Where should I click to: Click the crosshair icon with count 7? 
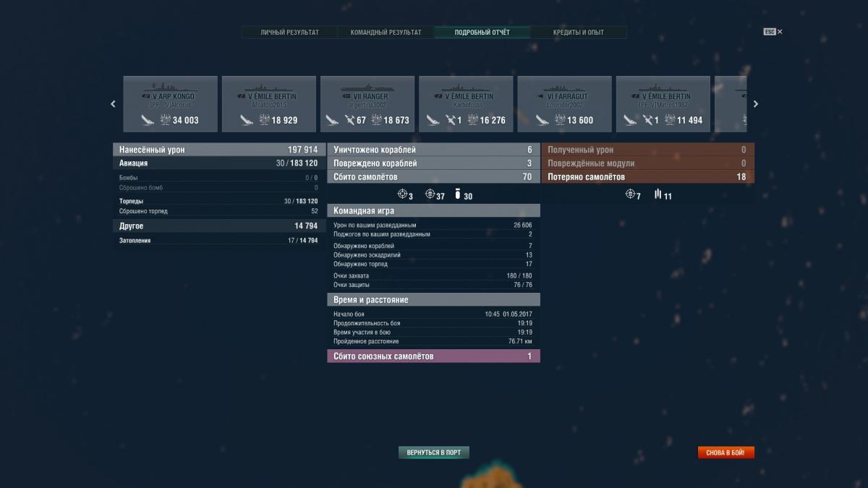click(629, 195)
